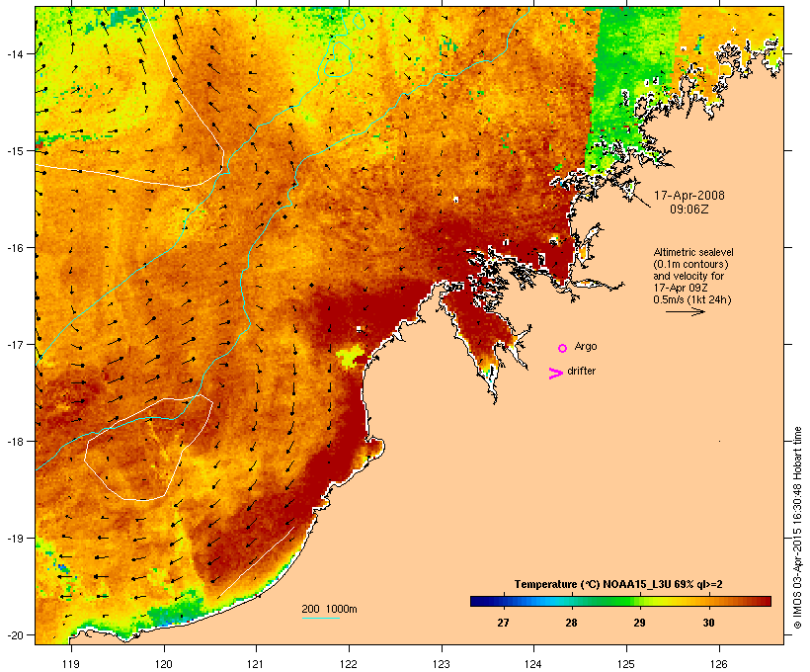Click the magenta Argo circle marker
This screenshot has width=810, height=672.
click(x=563, y=348)
